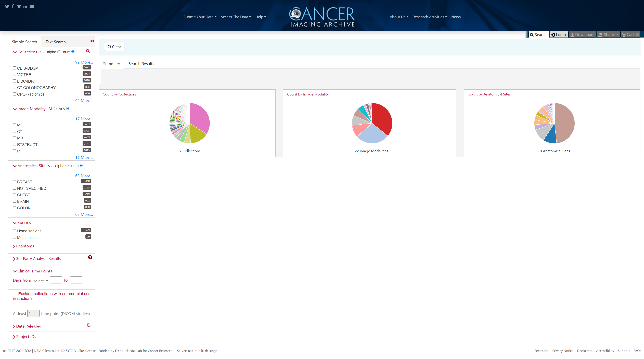
Task: Open the Share dropdown
Action: coord(608,34)
